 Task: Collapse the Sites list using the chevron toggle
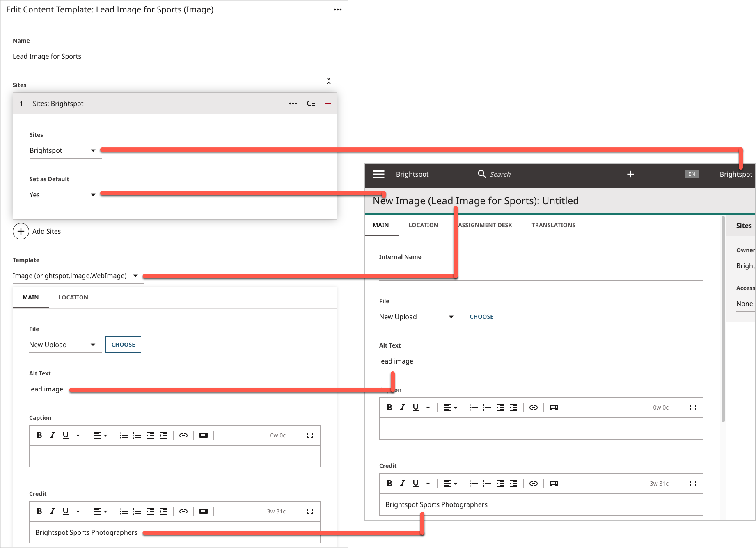[329, 81]
